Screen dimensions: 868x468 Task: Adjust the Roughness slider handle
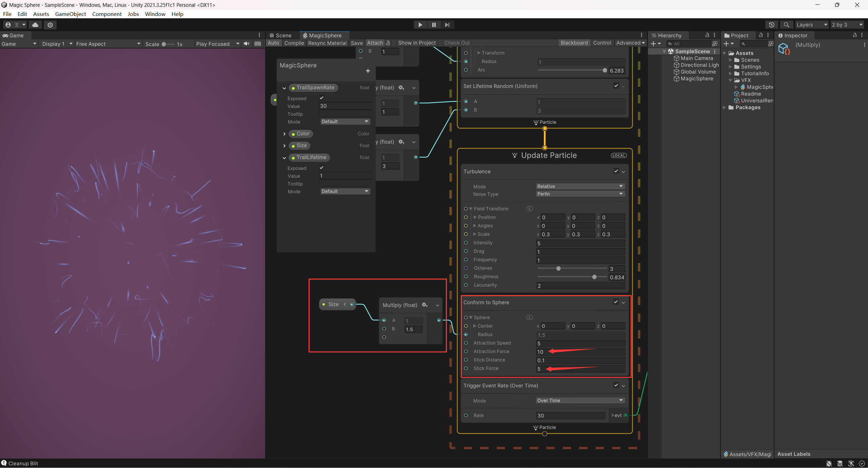pos(594,277)
